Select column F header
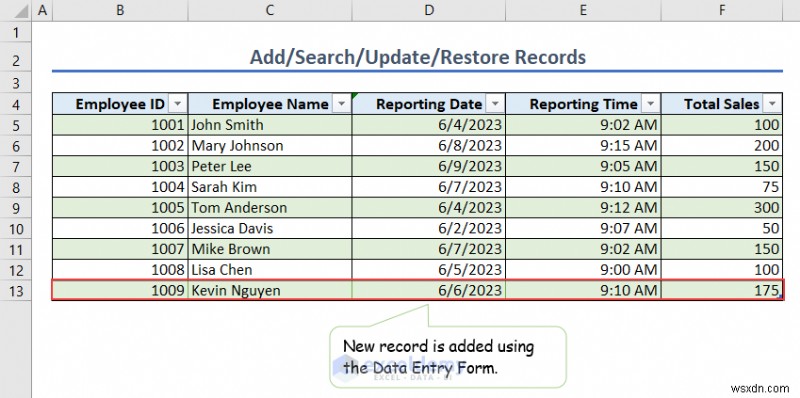Screen dimensions: 800x398 point(722,10)
